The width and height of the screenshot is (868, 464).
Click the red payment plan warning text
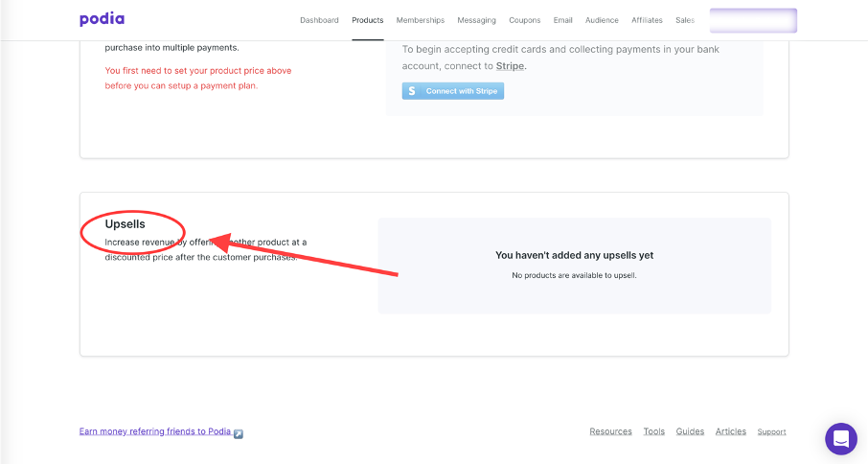198,78
